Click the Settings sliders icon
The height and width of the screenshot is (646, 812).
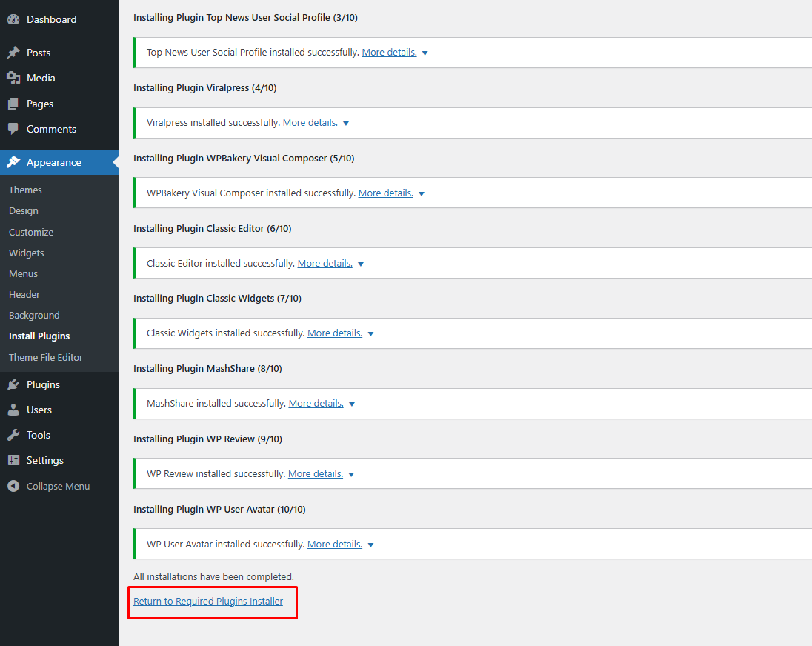(x=13, y=460)
